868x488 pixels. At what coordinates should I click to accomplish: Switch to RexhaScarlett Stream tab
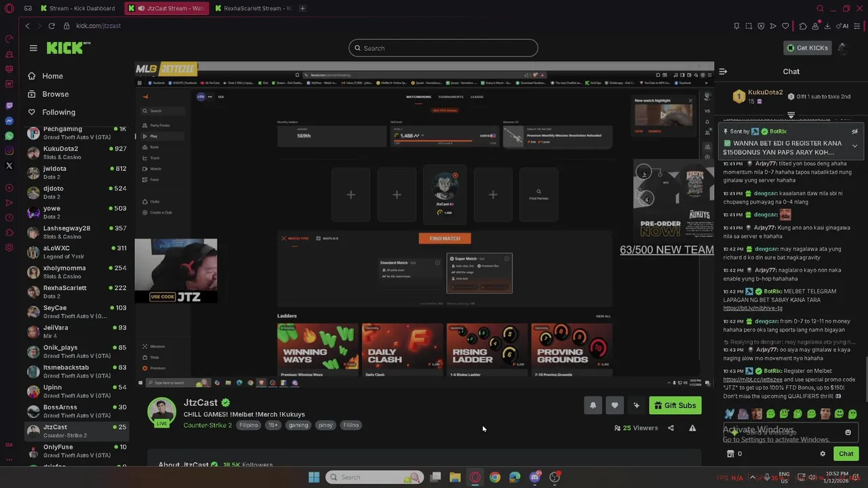click(x=252, y=8)
